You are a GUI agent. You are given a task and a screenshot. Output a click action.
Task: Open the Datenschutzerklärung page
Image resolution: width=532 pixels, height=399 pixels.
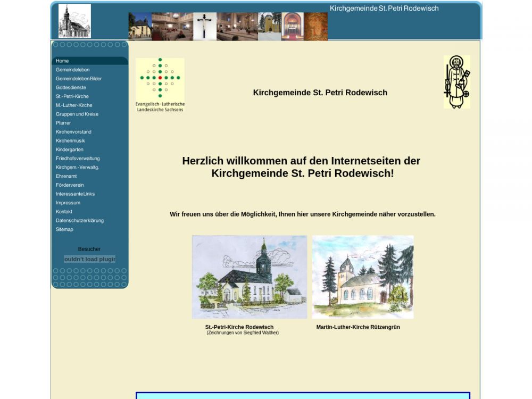(x=80, y=221)
